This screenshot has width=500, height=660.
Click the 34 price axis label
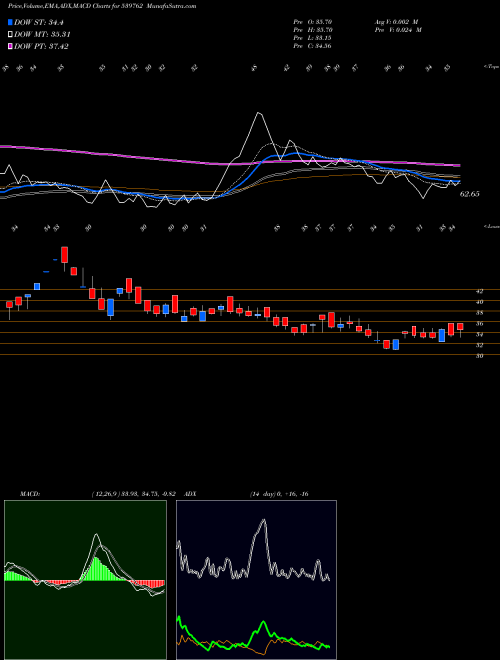(x=479, y=334)
